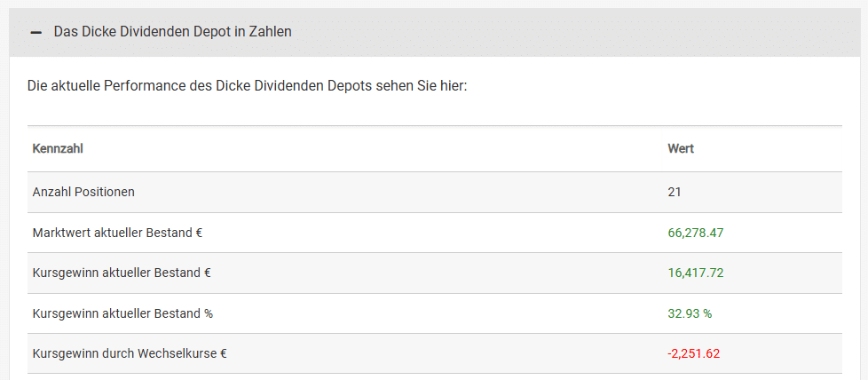This screenshot has height=380, width=868.
Task: Select the 'Marktwert aktueller Bestand €' label
Action: [x=117, y=233]
